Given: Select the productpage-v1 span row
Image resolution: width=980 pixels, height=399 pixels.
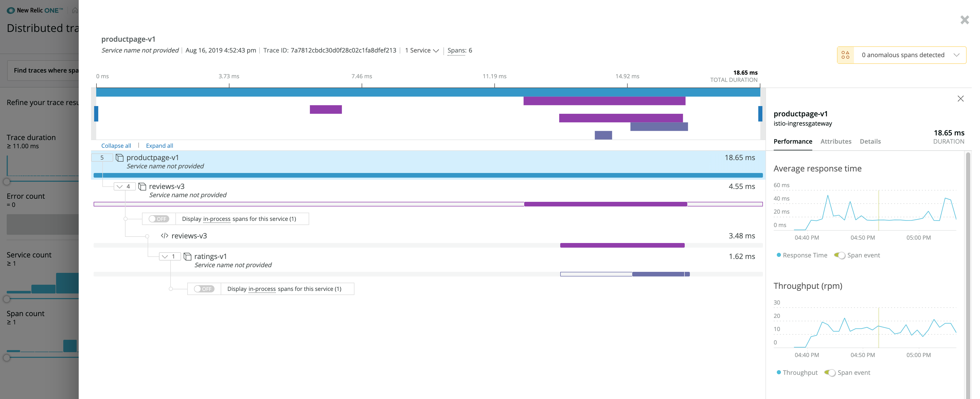Looking at the screenshot, I should [428, 164].
